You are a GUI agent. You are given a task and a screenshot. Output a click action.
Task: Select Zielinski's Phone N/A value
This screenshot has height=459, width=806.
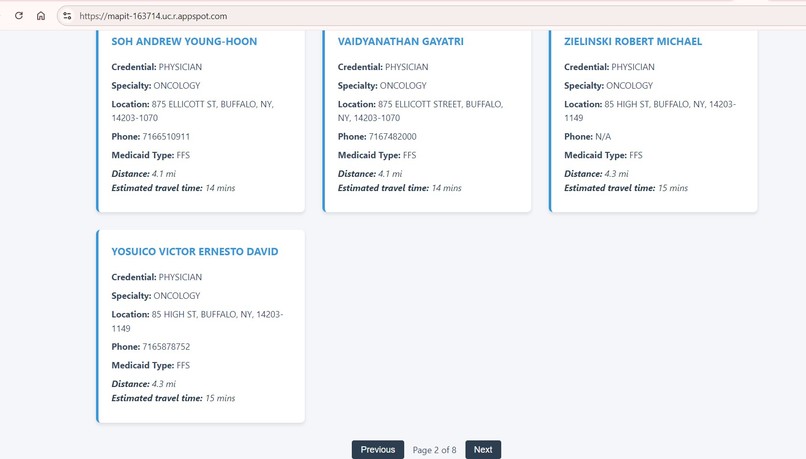coord(603,137)
